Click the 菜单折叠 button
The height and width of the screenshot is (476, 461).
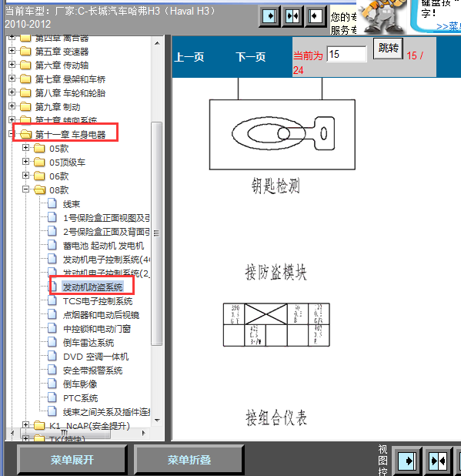pos(189,460)
